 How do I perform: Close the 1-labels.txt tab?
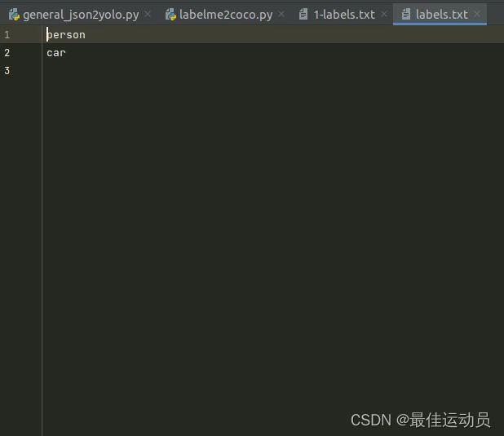384,14
